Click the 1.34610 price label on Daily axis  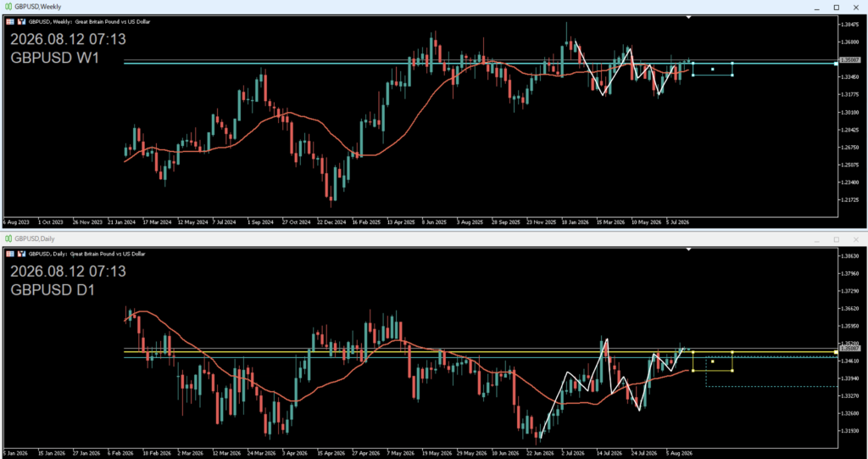pos(850,361)
